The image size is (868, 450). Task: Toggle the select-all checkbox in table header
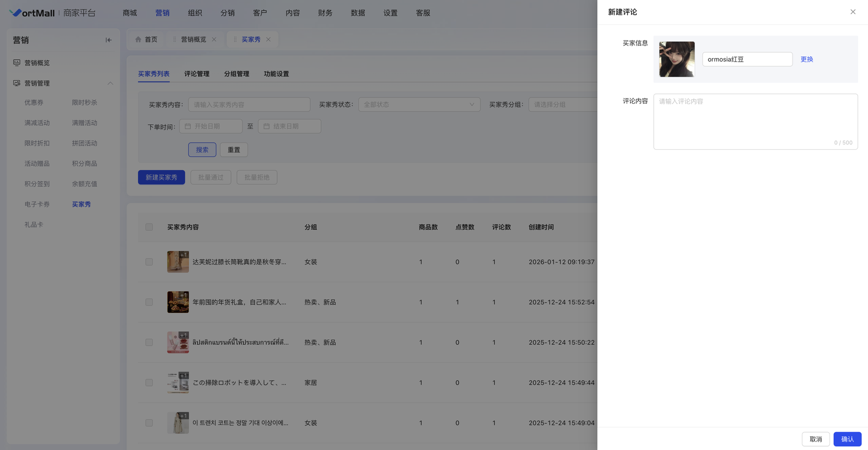point(149,227)
